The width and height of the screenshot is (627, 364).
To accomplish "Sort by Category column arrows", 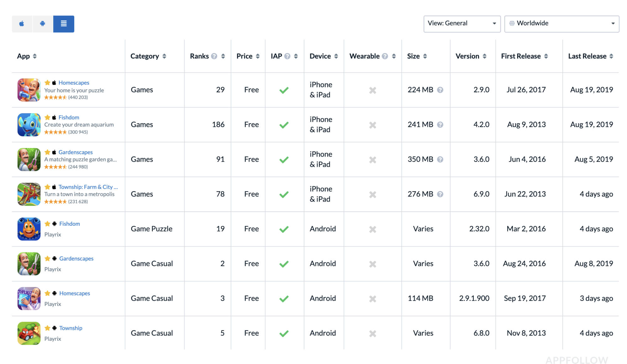I will pyautogui.click(x=164, y=56).
